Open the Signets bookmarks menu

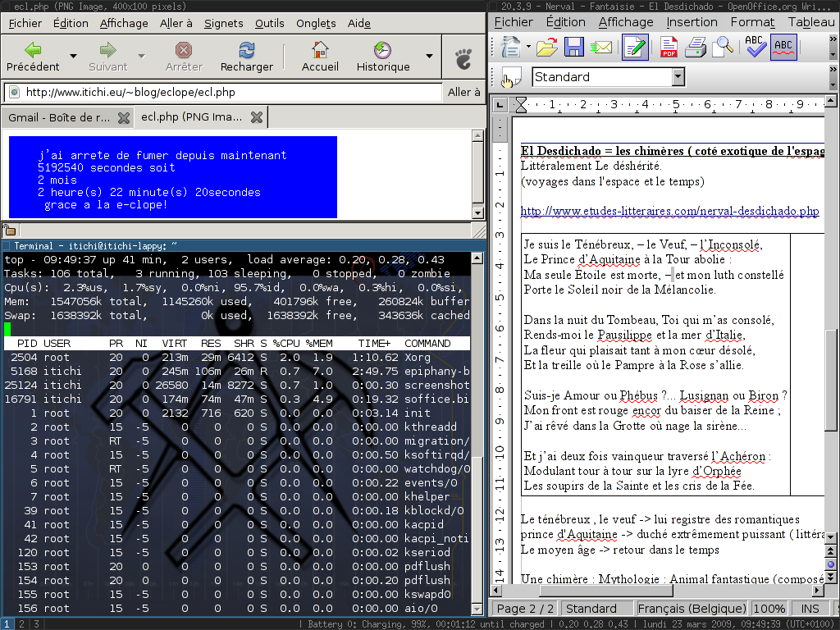(x=223, y=24)
